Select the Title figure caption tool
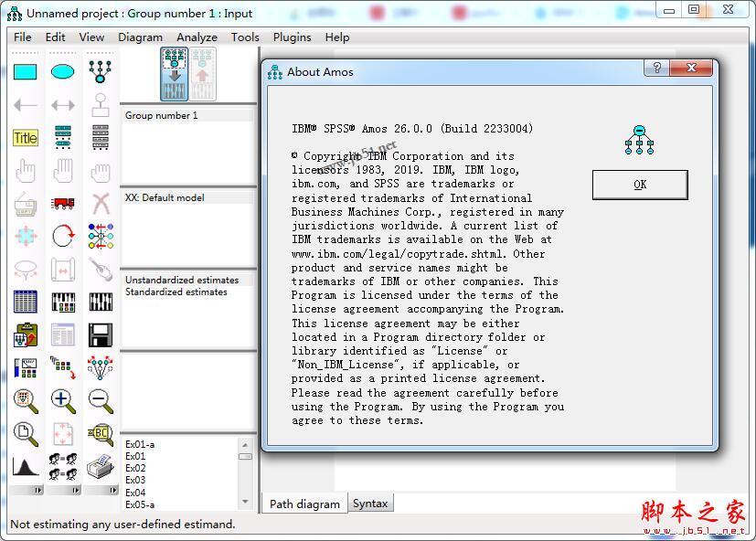The width and height of the screenshot is (756, 541). 25,138
